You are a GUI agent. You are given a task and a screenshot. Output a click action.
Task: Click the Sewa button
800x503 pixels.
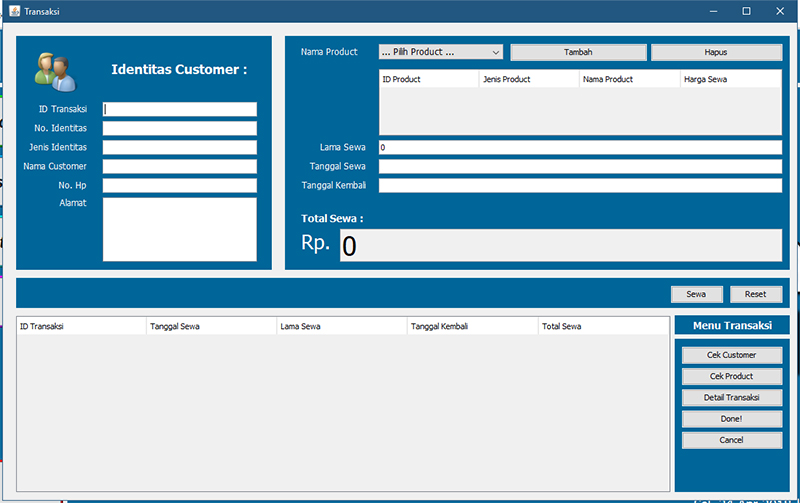[x=696, y=294]
